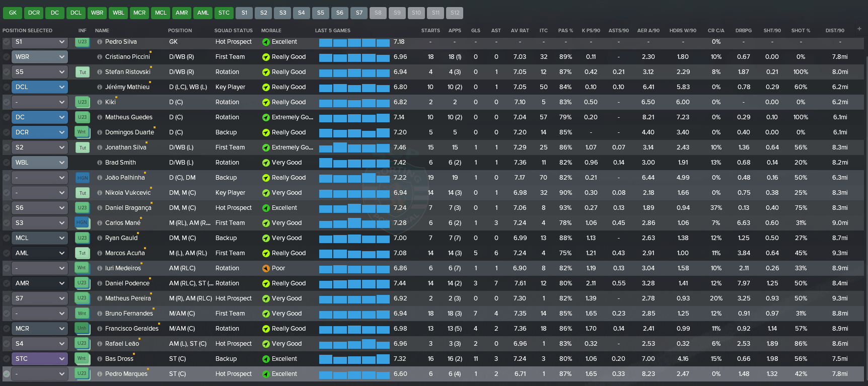Open the AMR position dropdown for Daniel Podence
This screenshot has width=868, height=386.
(x=39, y=283)
